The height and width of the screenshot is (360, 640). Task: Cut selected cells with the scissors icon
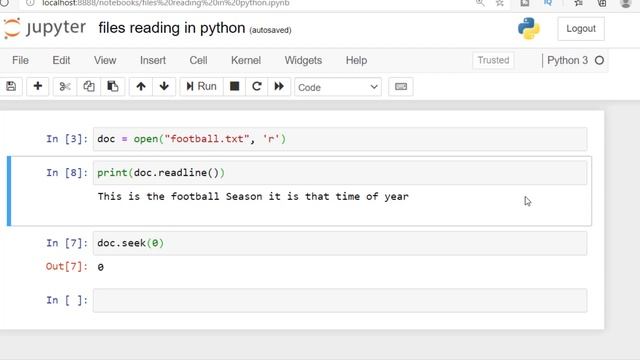click(x=65, y=87)
